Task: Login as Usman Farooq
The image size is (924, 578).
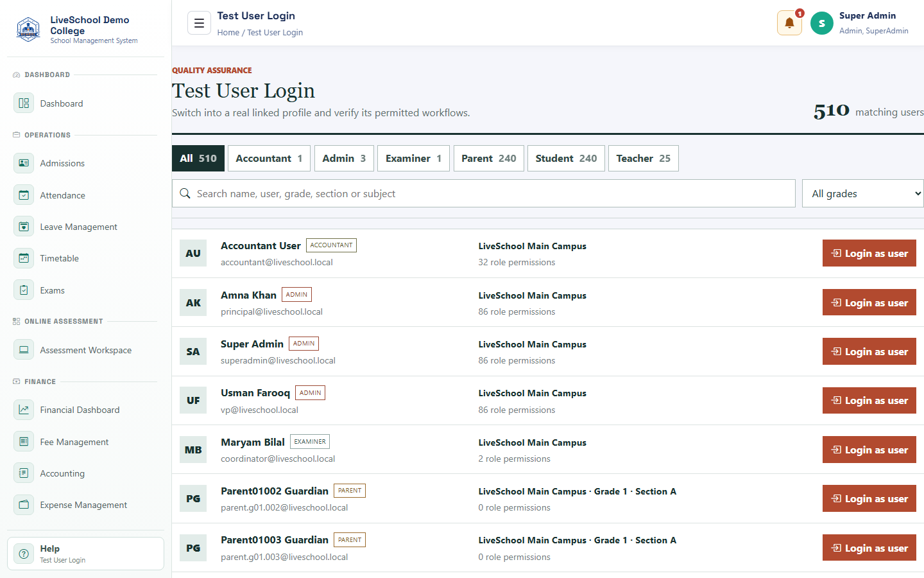Action: 869,400
